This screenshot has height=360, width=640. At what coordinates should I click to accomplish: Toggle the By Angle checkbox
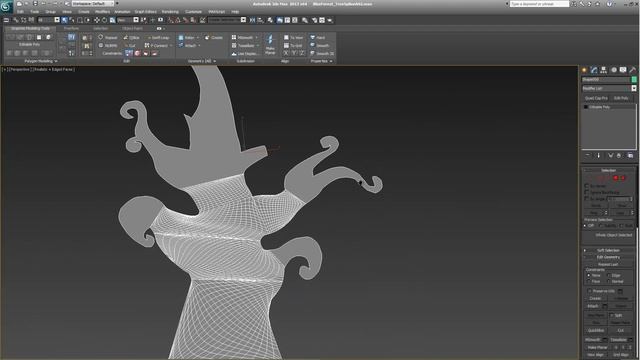pyautogui.click(x=587, y=198)
